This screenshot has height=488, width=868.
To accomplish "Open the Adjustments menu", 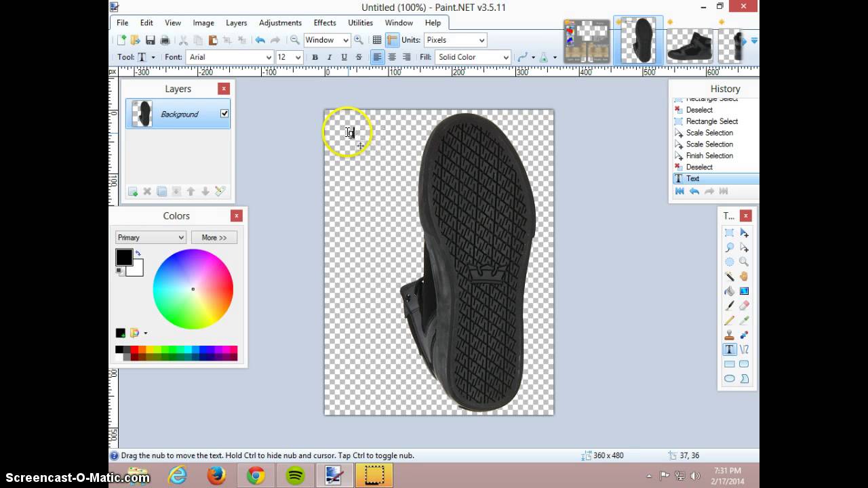I will tap(280, 22).
